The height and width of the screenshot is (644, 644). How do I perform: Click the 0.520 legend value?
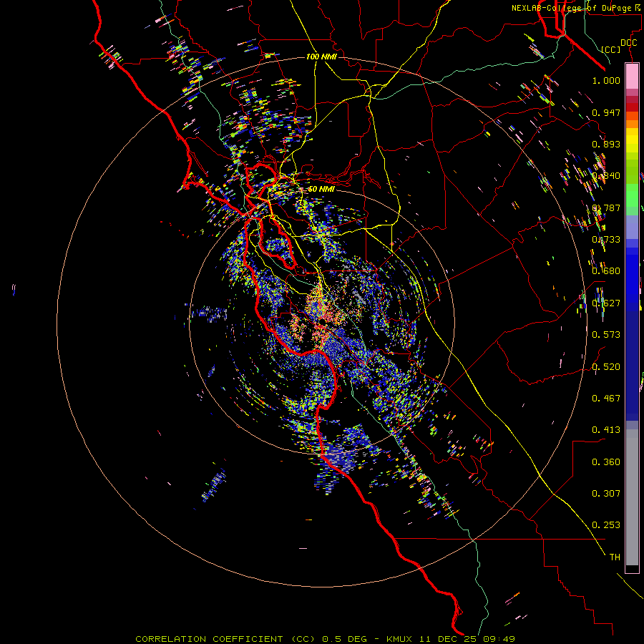coord(606,367)
